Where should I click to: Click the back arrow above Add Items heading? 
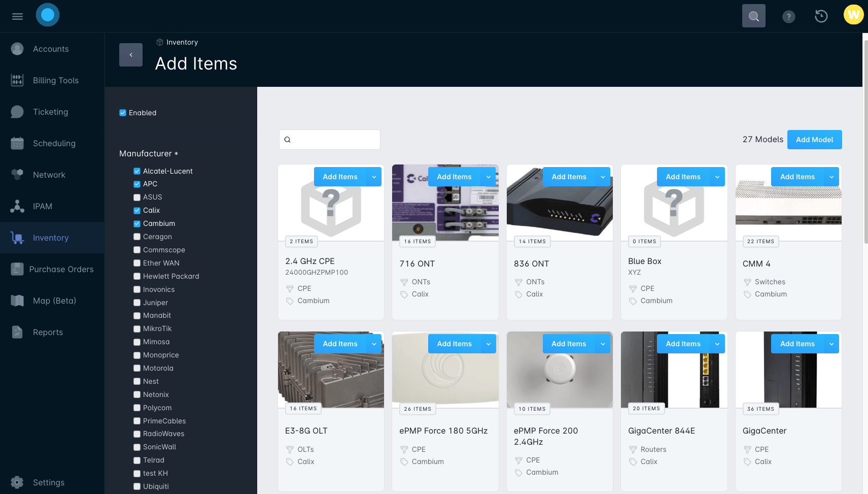tap(130, 54)
